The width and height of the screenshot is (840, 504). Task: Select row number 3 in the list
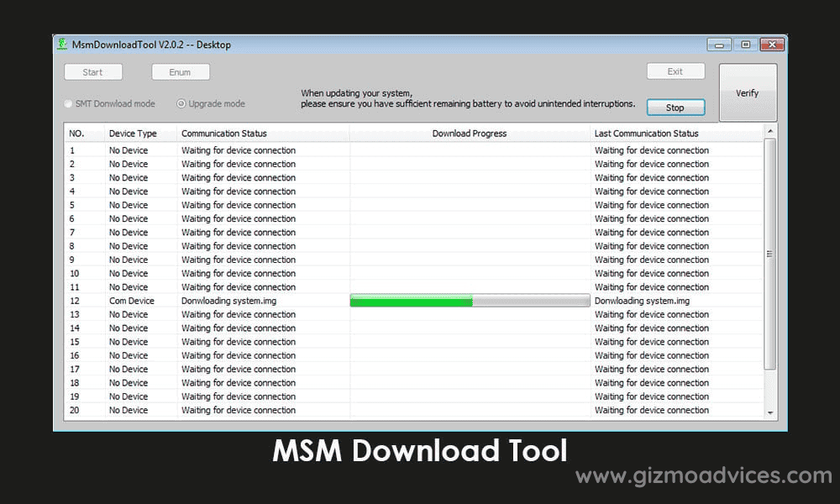(x=72, y=178)
